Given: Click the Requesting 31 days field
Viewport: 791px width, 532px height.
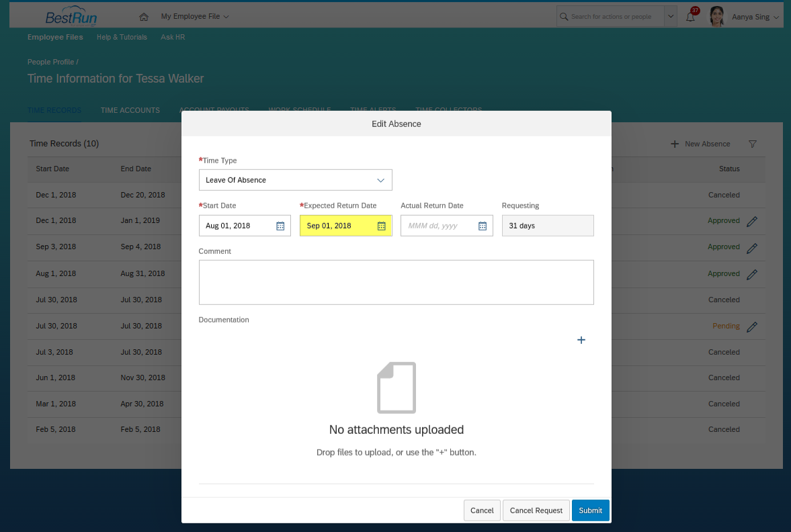Looking at the screenshot, I should [x=548, y=226].
